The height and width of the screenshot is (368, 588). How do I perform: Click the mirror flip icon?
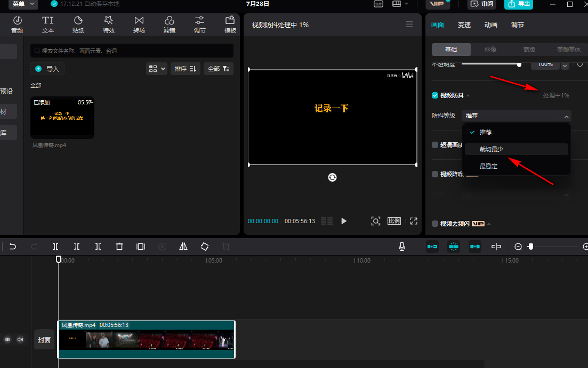183,247
